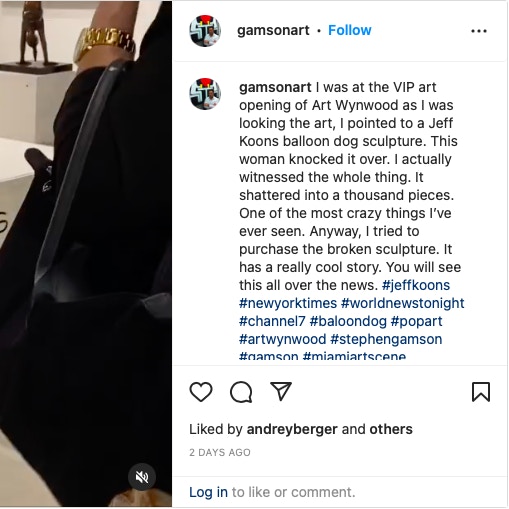This screenshot has height=509, width=509.
Task: Click the video to play or pause
Action: pyautogui.click(x=86, y=254)
